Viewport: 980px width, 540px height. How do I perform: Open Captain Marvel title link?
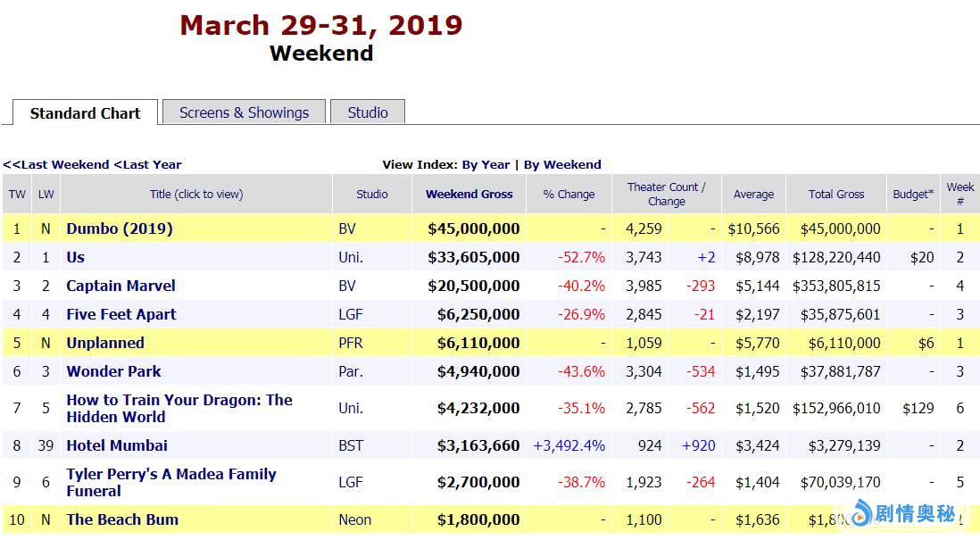point(120,286)
